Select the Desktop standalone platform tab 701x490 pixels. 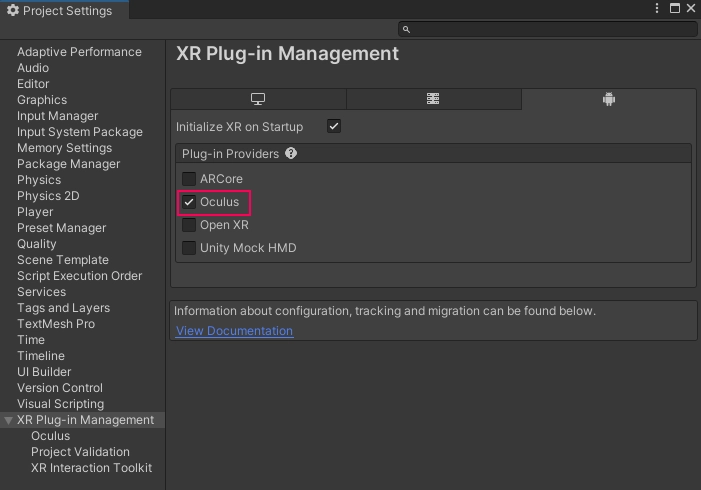[258, 99]
